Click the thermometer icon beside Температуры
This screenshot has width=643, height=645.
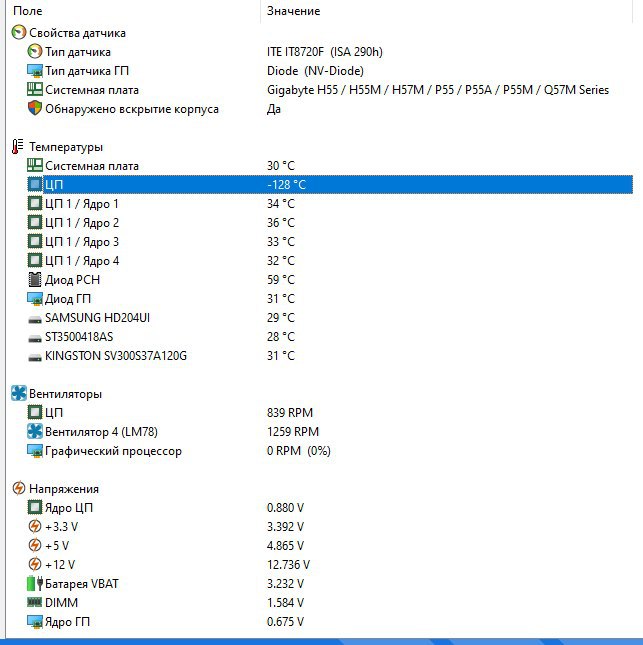click(x=17, y=147)
